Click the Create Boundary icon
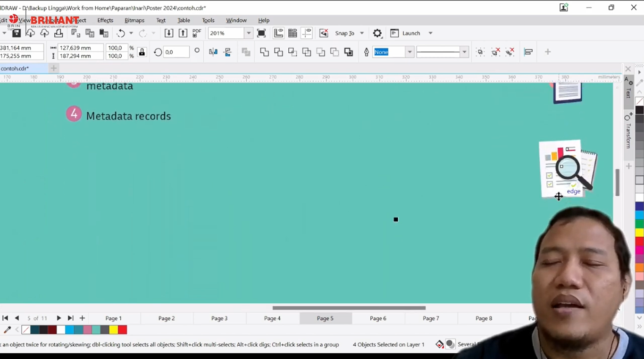Image resolution: width=644 pixels, height=359 pixels. [x=349, y=52]
